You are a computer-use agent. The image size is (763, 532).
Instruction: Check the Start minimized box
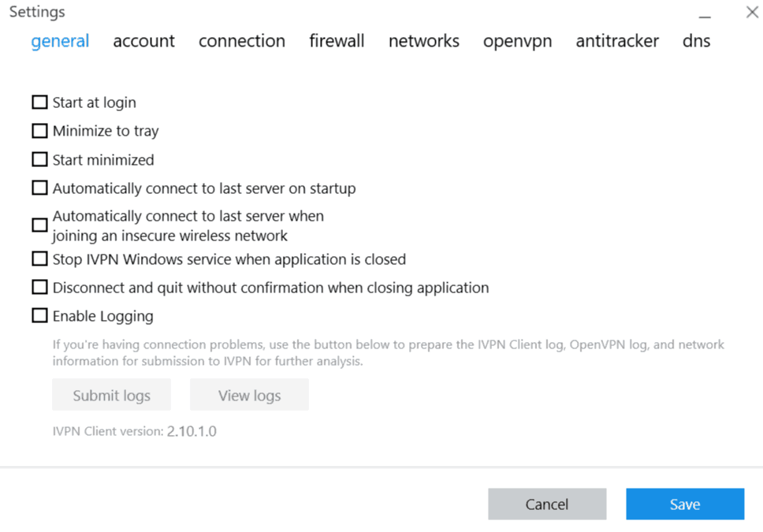(x=39, y=160)
